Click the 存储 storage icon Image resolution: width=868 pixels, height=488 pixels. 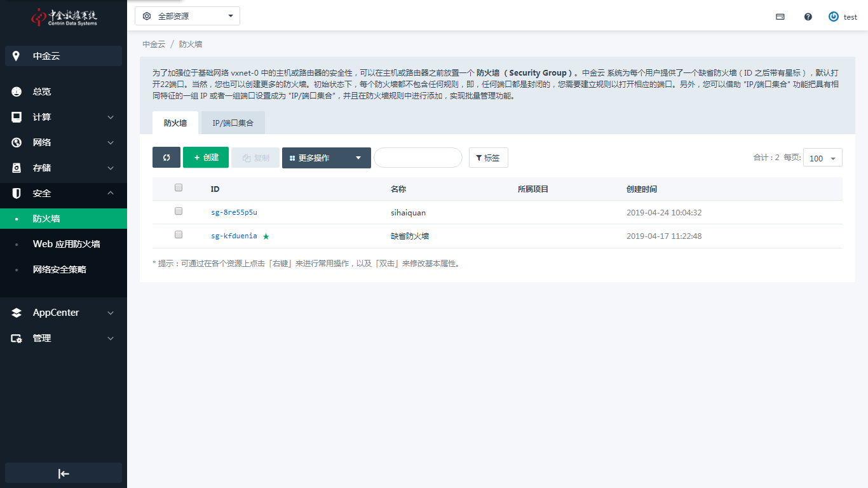pos(17,168)
